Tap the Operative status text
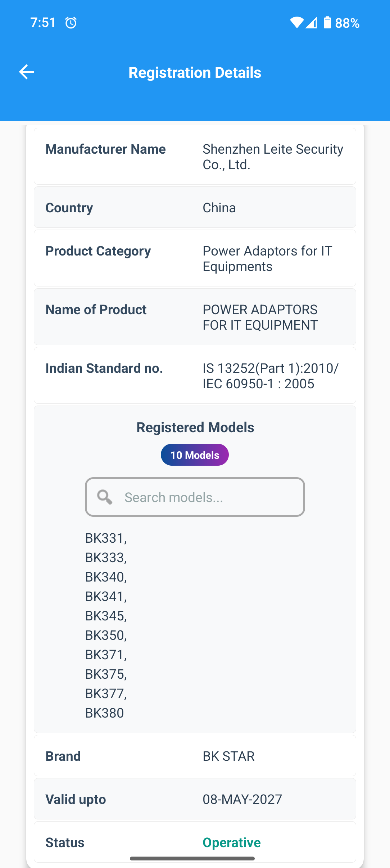The height and width of the screenshot is (868, 390). pos(232,842)
